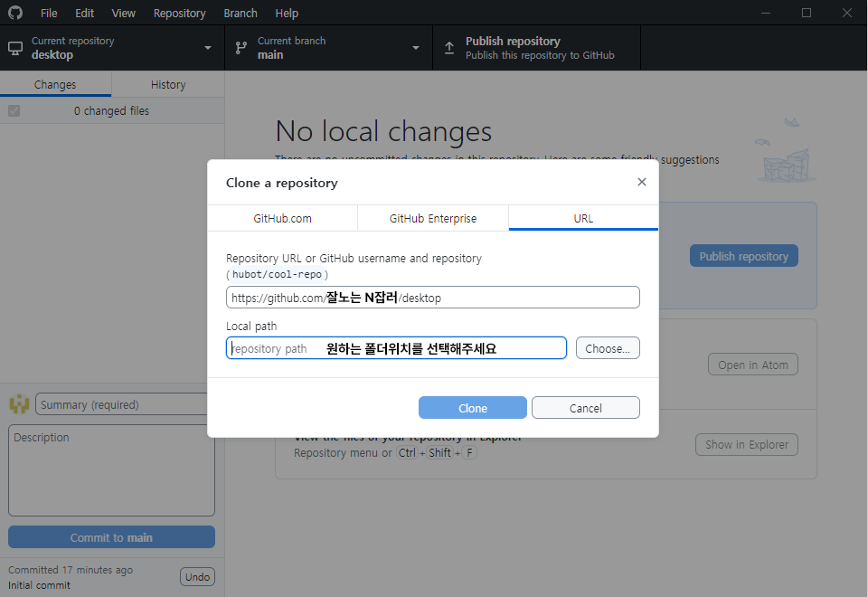Viewport: 868px width, 597px height.
Task: Click the monitor icon beside Current repository
Action: coord(15,48)
